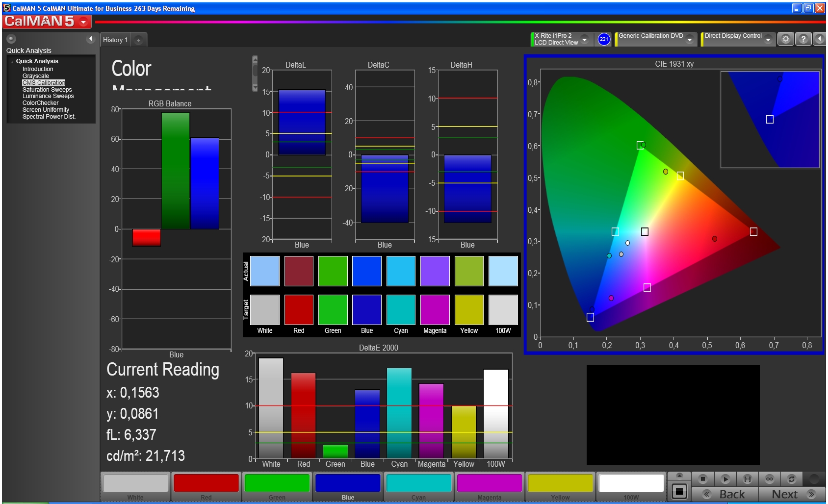This screenshot has height=504, width=828.
Task: Collapse the right panel with the arrow button
Action: (819, 39)
